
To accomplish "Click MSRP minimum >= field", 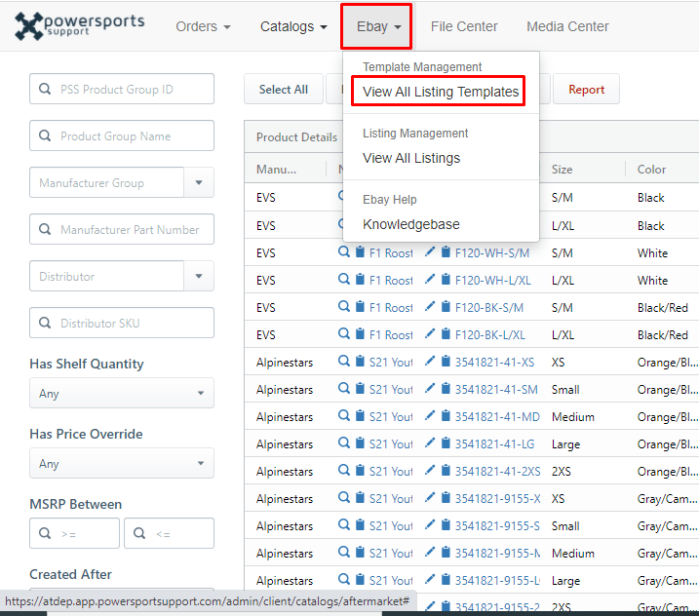I will click(x=74, y=533).
